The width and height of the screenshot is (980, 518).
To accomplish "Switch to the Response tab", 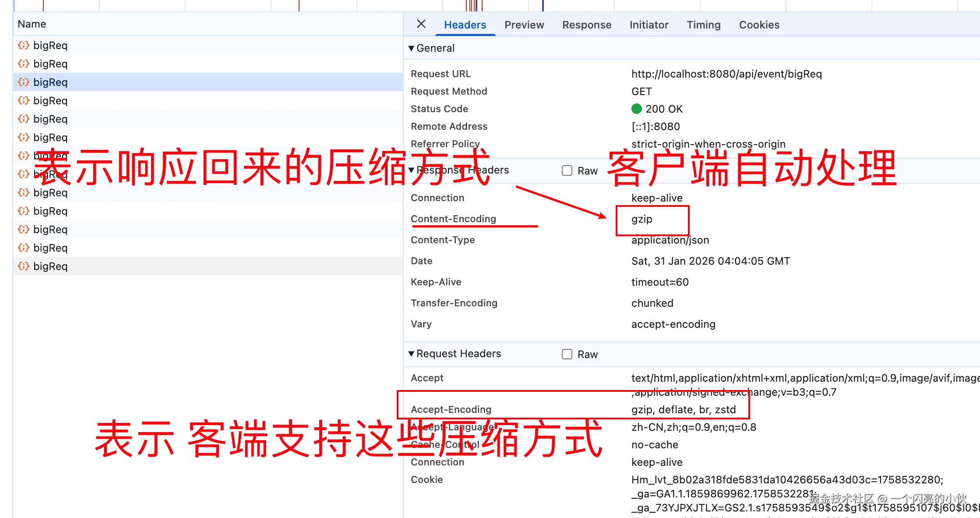I will (586, 25).
